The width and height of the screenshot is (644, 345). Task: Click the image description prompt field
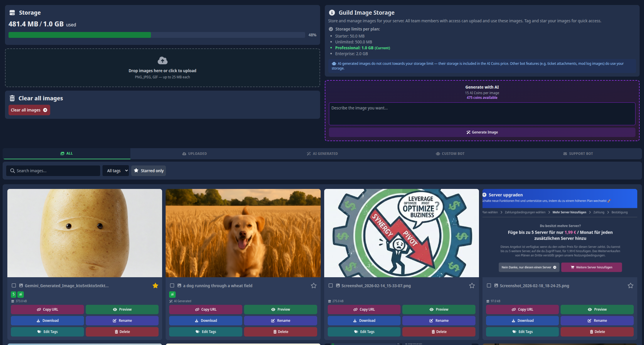[482, 114]
